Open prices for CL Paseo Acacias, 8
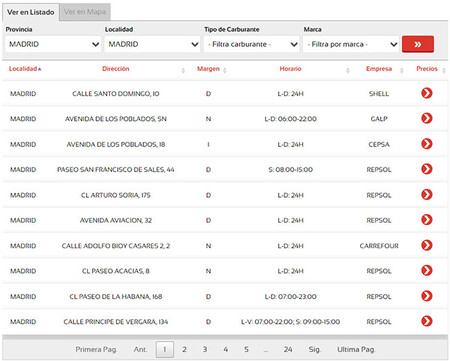450x361 pixels. (427, 270)
